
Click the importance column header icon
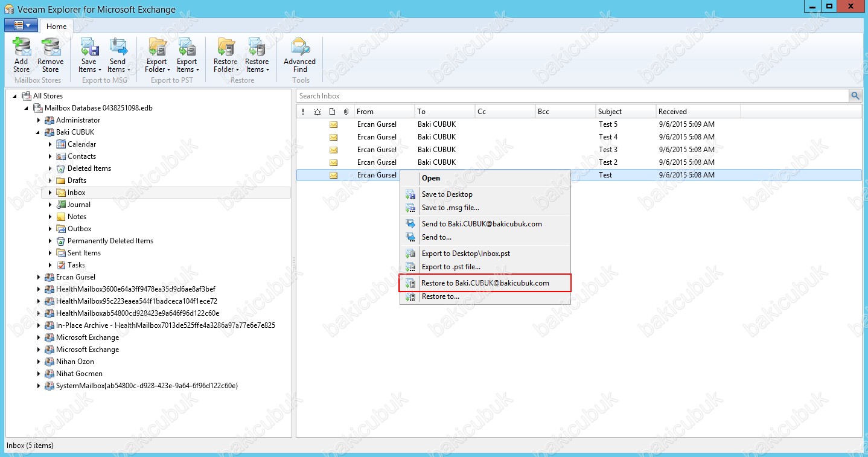pos(303,112)
